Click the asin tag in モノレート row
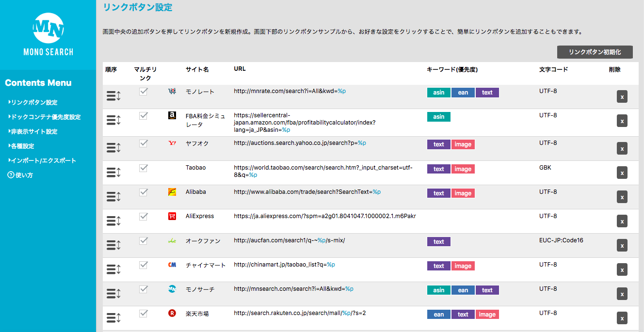Image resolution: width=644 pixels, height=332 pixels. pyautogui.click(x=439, y=93)
